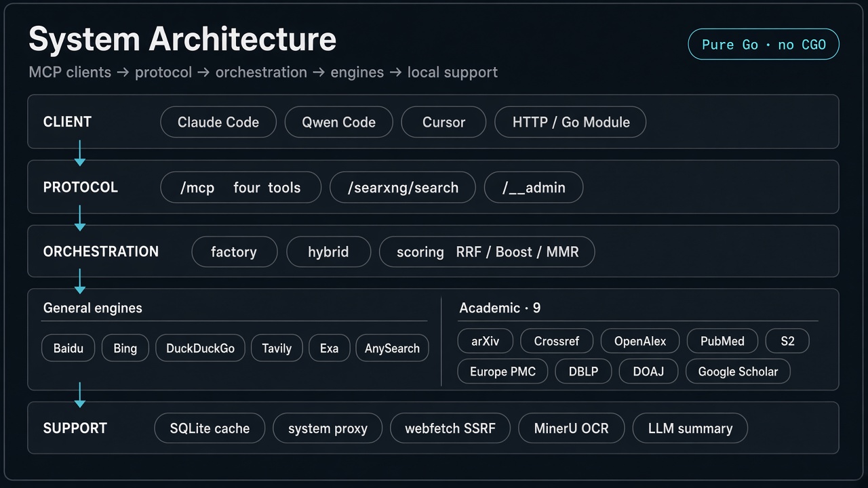Click the Cursor client pill

tap(443, 122)
